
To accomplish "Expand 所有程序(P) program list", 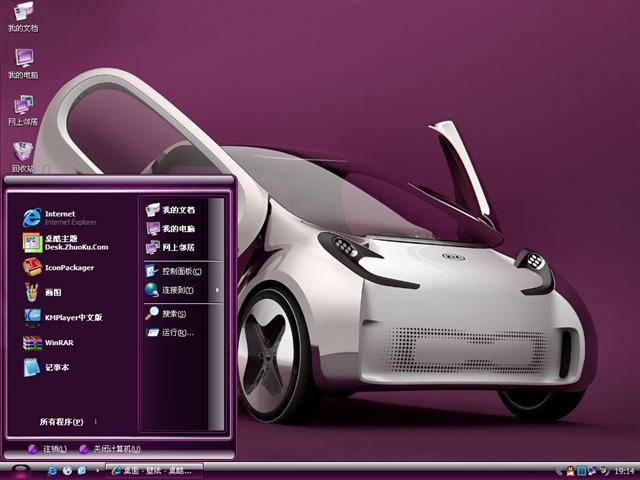I will pyautogui.click(x=62, y=422).
